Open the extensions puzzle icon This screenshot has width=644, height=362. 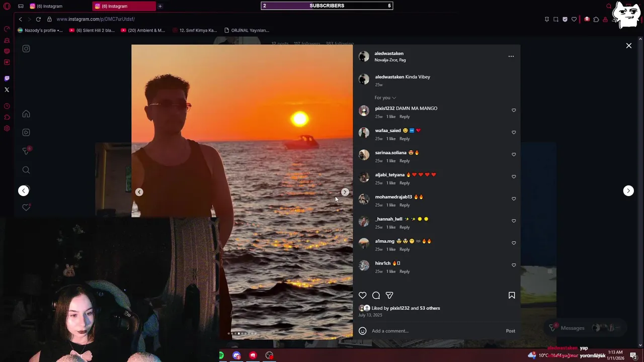coord(596,19)
